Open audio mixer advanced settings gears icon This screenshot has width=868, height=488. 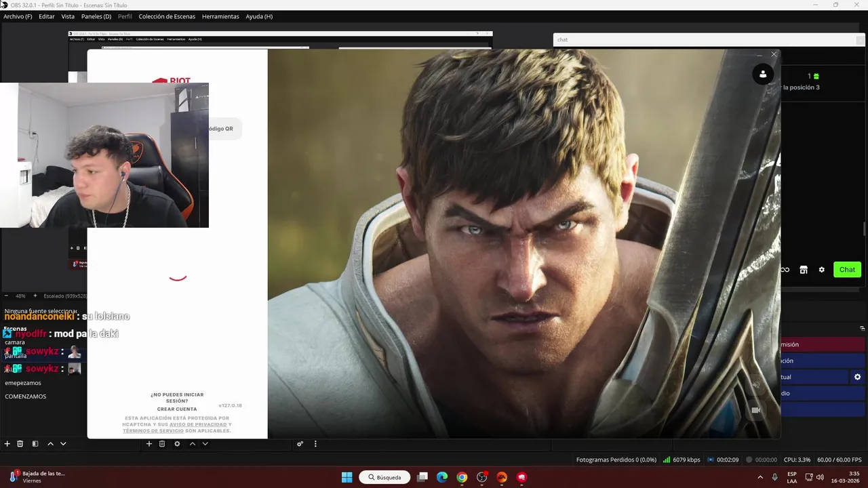[300, 444]
